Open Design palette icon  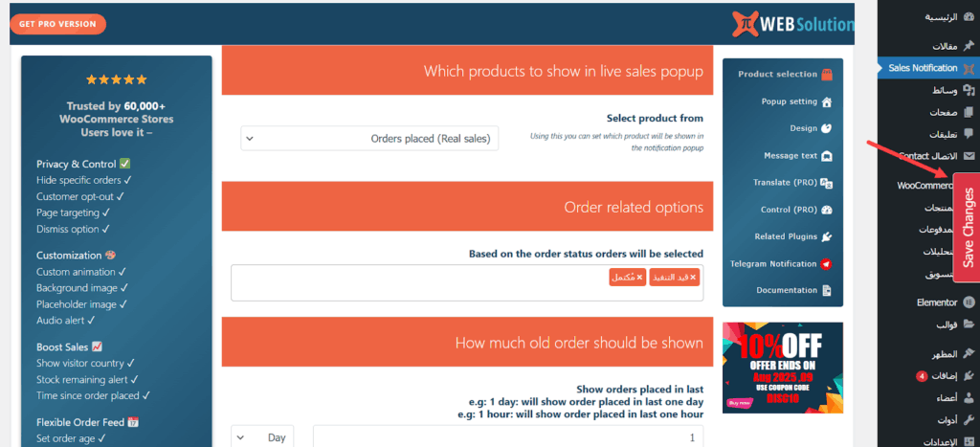click(827, 128)
